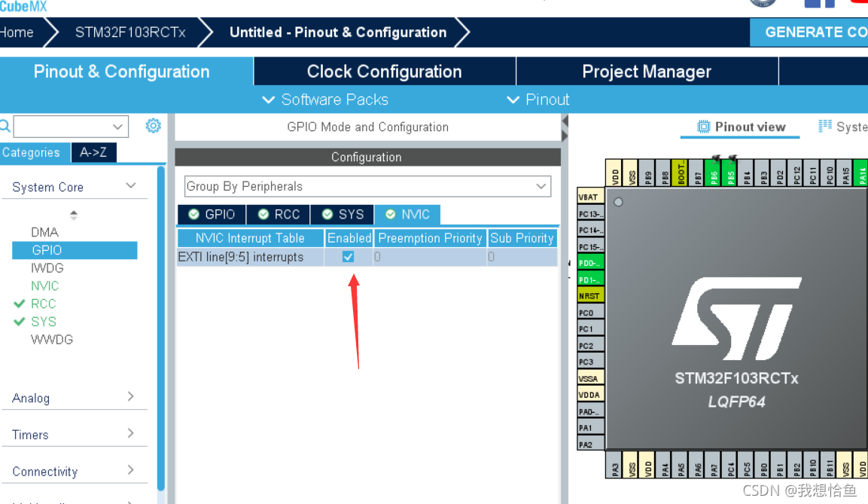
Task: Select IWDG in the System Core list
Action: [x=47, y=268]
